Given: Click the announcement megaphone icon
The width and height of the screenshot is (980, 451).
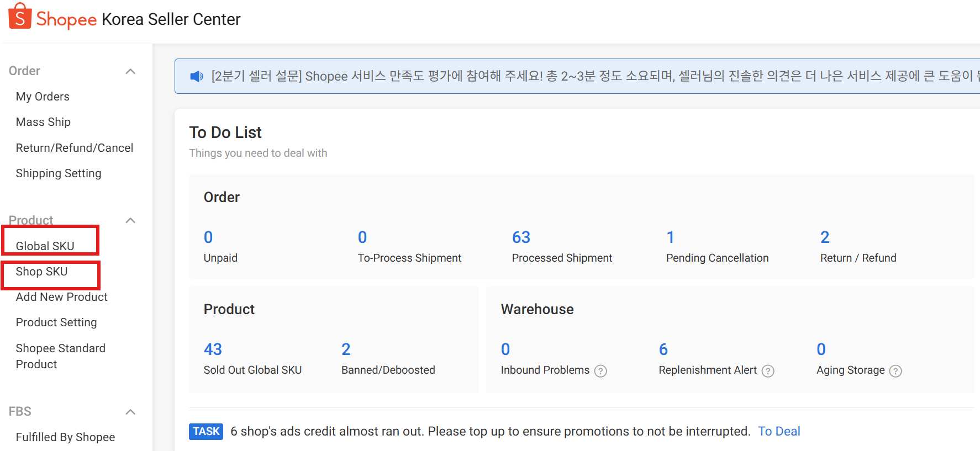Looking at the screenshot, I should (197, 76).
